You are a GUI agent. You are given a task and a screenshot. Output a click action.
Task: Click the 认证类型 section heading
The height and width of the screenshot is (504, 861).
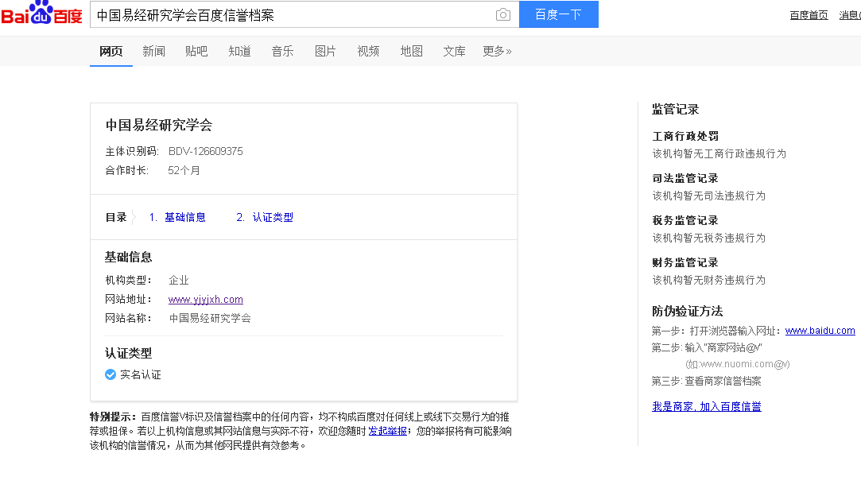(x=129, y=353)
